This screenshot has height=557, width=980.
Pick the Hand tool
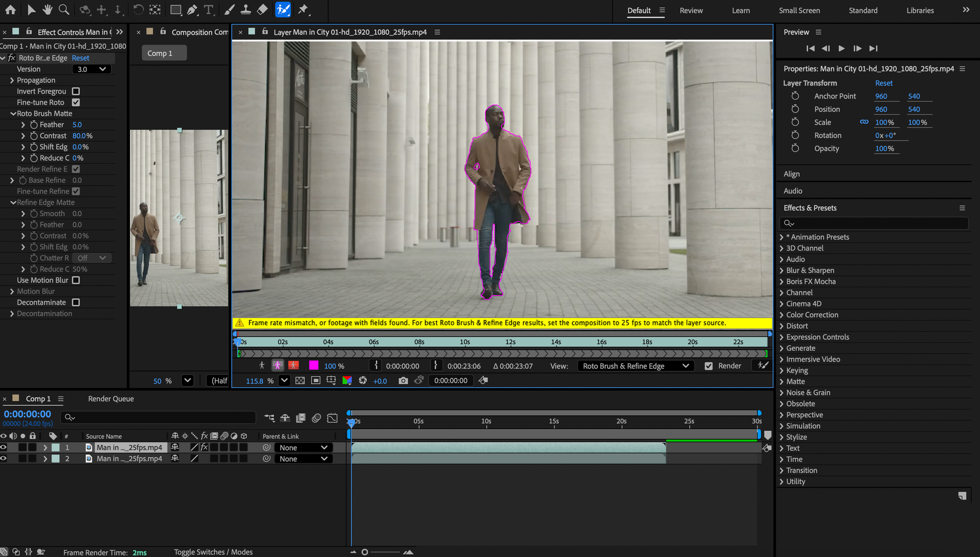pos(47,9)
